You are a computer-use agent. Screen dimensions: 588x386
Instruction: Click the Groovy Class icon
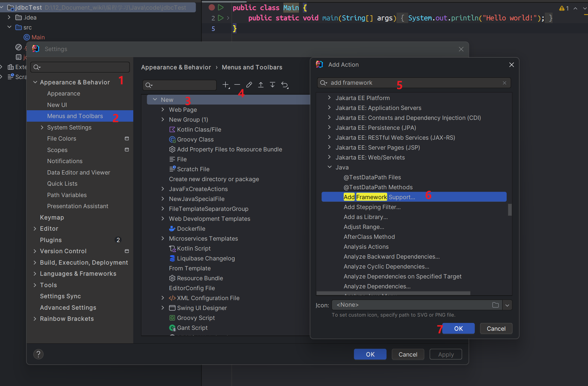172,139
